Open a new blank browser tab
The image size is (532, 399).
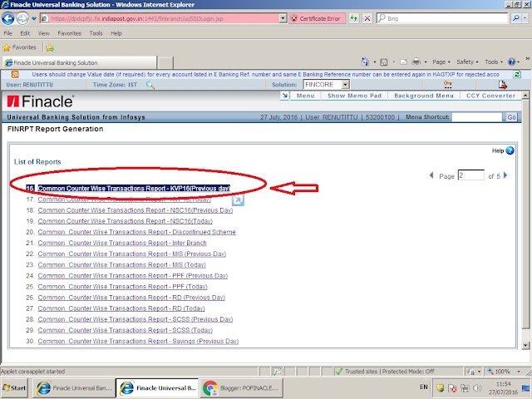pyautogui.click(x=165, y=63)
